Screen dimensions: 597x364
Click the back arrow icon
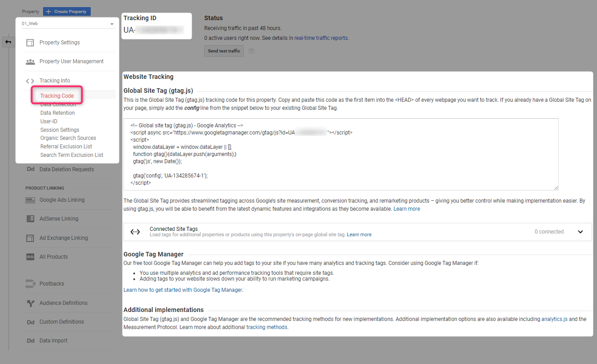(x=8, y=42)
